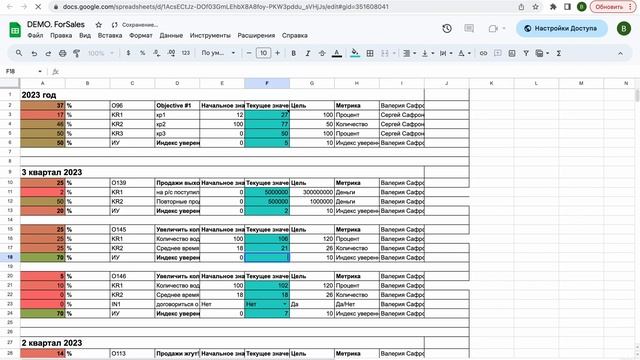Open the text color picker
This screenshot has height=360, width=640.
pyautogui.click(x=337, y=53)
